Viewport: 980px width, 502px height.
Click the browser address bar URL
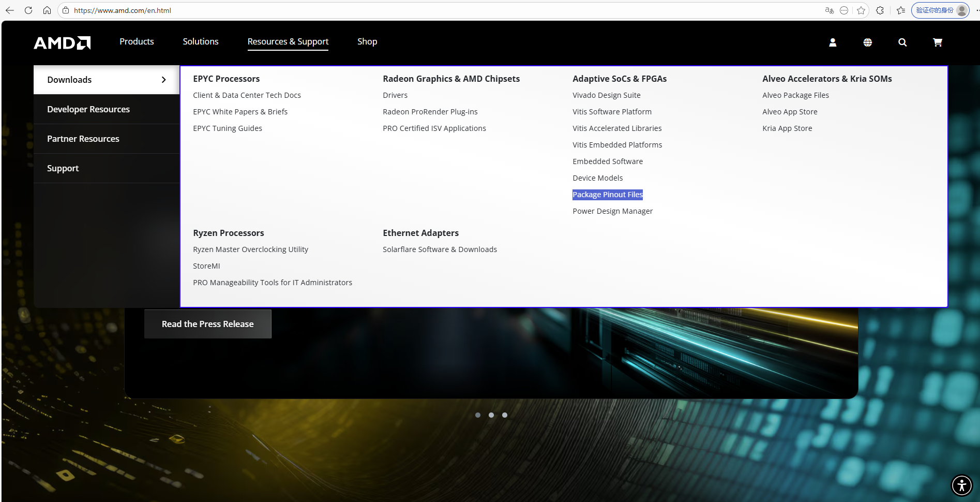(123, 10)
